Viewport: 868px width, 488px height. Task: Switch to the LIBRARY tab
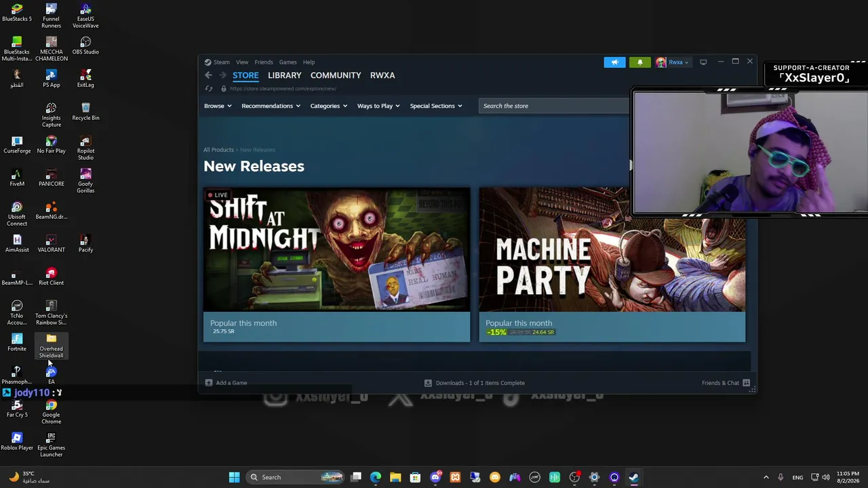click(284, 75)
